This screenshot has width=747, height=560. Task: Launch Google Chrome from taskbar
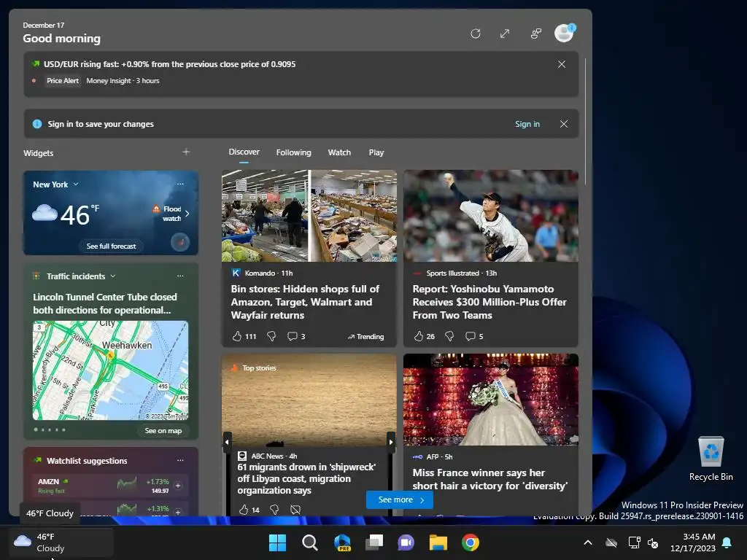[x=471, y=542]
